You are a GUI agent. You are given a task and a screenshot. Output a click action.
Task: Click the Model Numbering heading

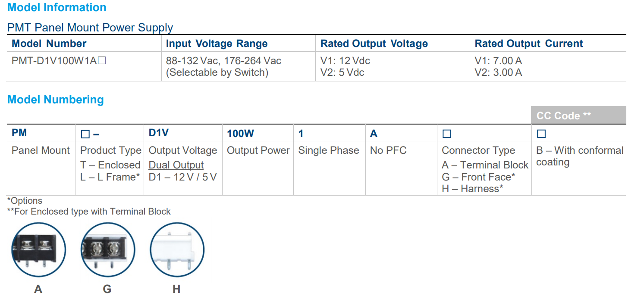tap(56, 100)
